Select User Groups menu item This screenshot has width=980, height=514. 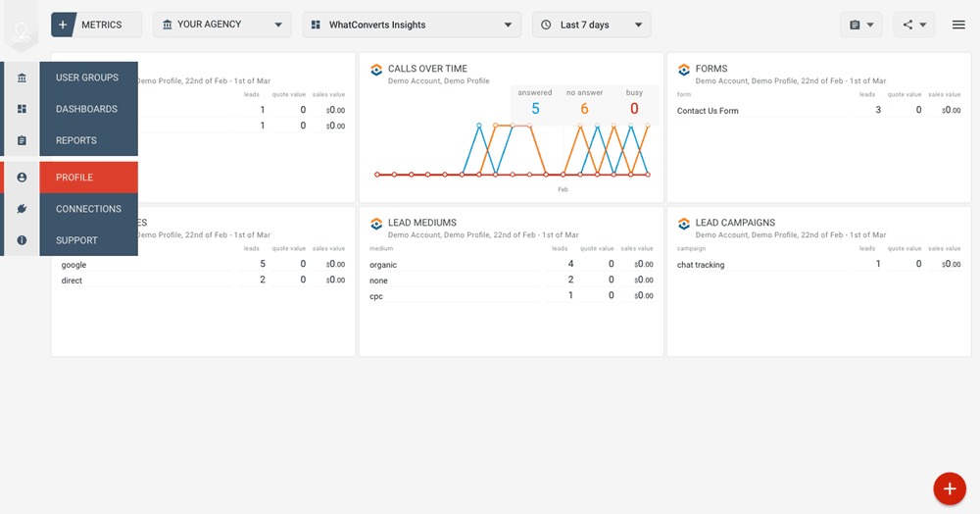click(89, 77)
